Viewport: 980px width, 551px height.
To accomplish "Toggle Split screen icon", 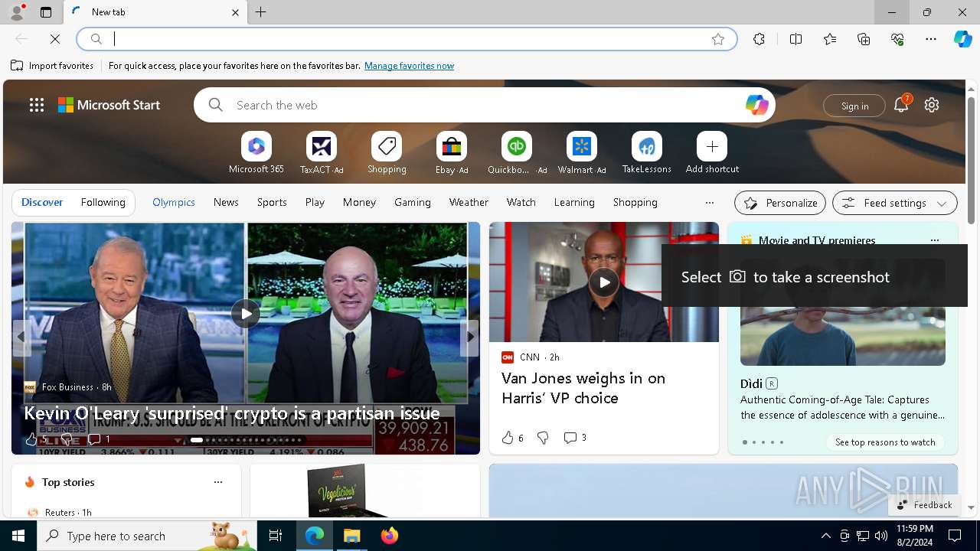I will point(795,39).
